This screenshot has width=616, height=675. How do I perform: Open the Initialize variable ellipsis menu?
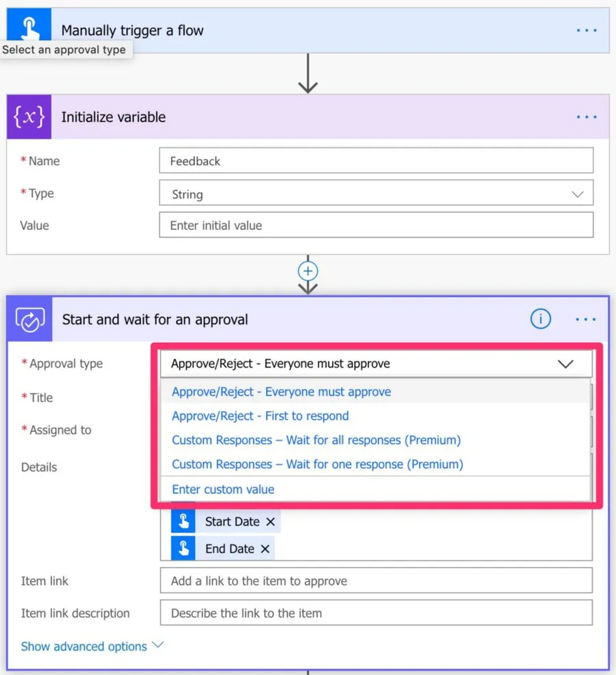(587, 117)
